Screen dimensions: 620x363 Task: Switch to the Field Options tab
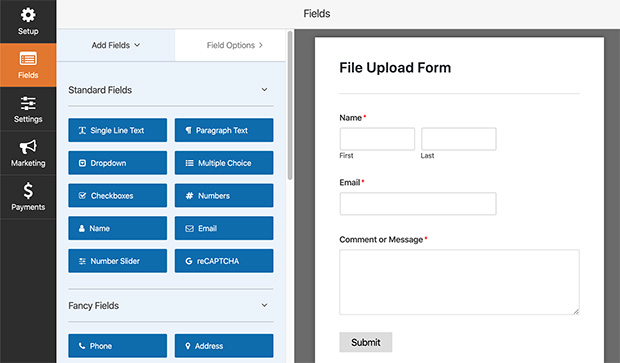230,45
